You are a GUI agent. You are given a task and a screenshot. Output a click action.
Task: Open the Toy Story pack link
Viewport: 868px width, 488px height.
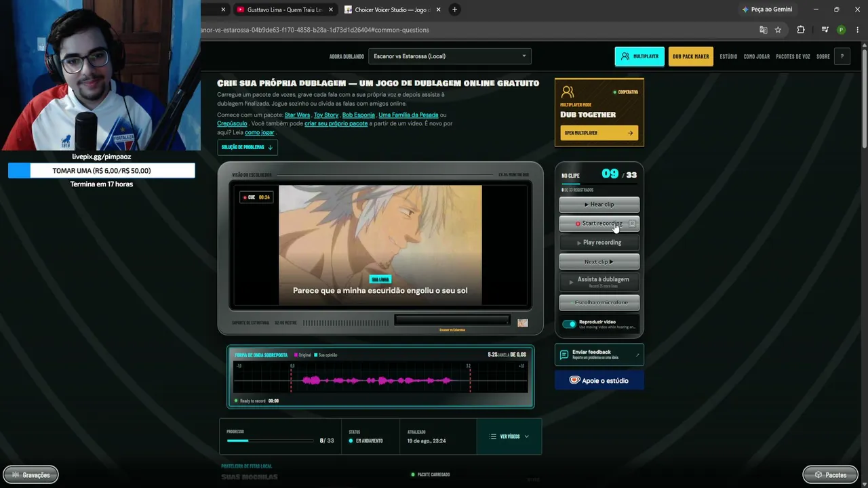point(326,115)
